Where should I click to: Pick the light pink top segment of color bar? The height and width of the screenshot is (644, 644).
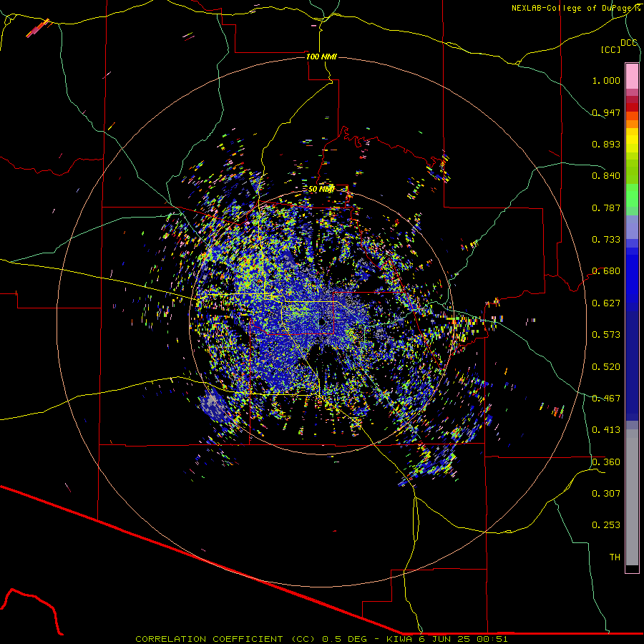click(x=632, y=76)
